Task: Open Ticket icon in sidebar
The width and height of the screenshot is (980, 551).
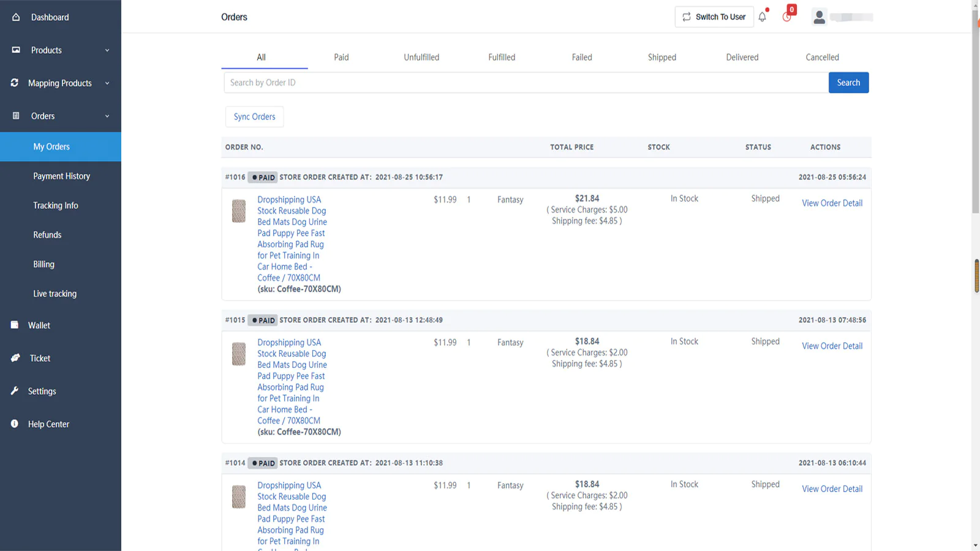Action: point(15,358)
